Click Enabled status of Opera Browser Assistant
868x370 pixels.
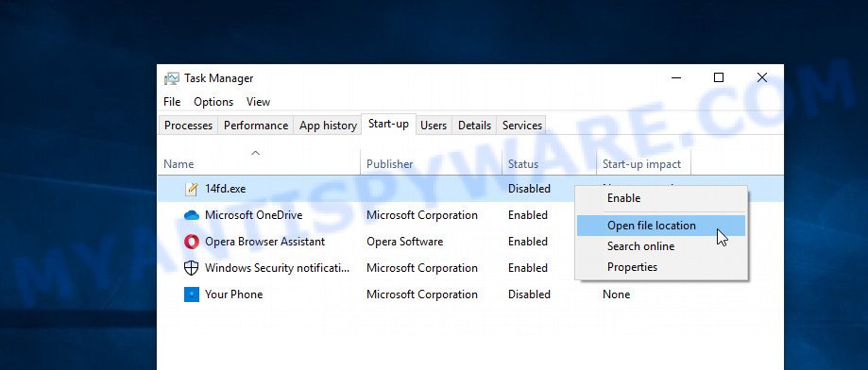coord(528,242)
